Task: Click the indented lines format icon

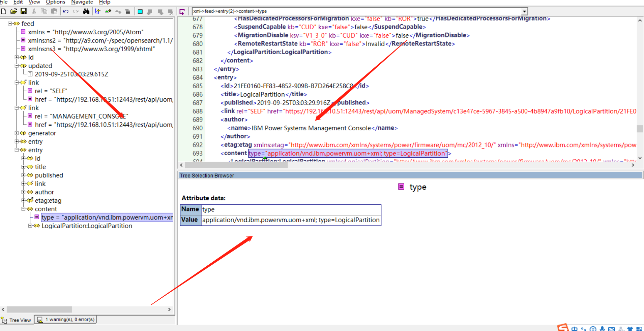Action: tap(128, 11)
